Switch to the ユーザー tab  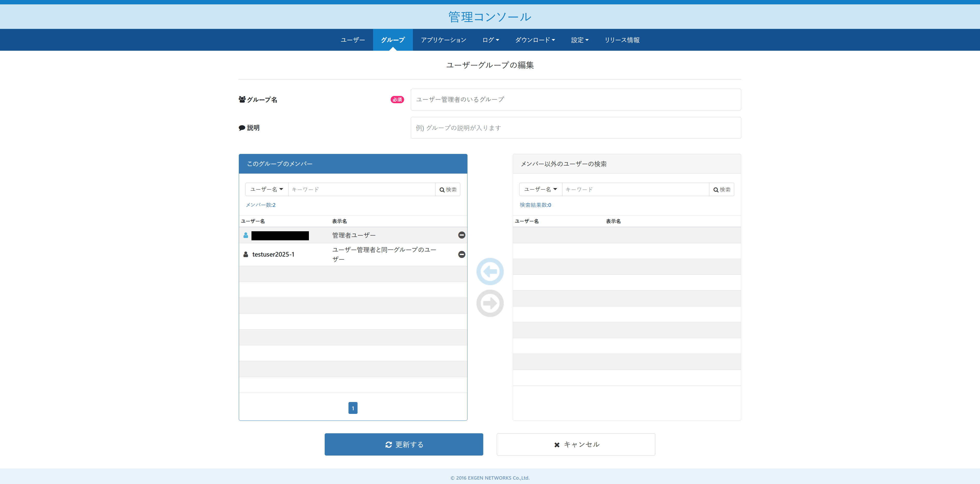click(352, 40)
